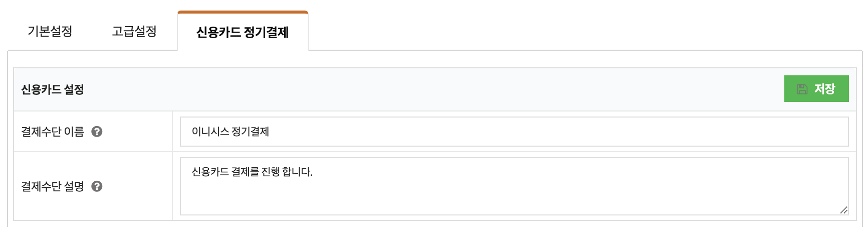Click the 저장 label on save button
This screenshot has width=868, height=227.
point(825,89)
